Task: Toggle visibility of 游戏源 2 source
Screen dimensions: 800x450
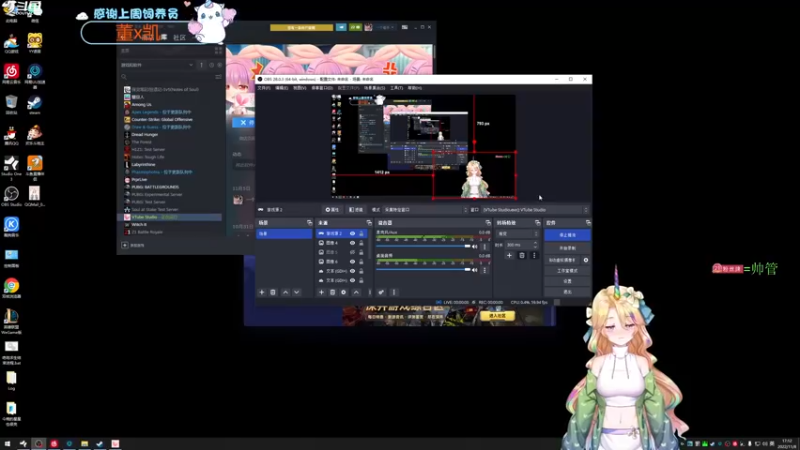Action: [x=352, y=234]
